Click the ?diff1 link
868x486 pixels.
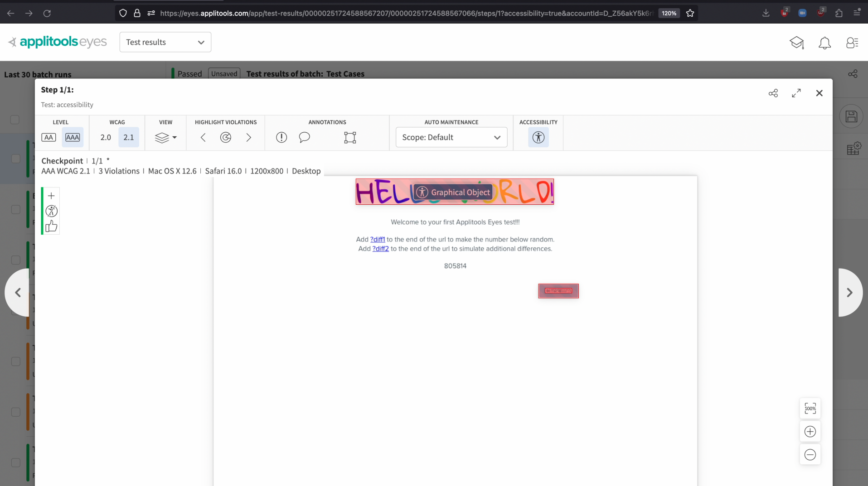coord(378,239)
